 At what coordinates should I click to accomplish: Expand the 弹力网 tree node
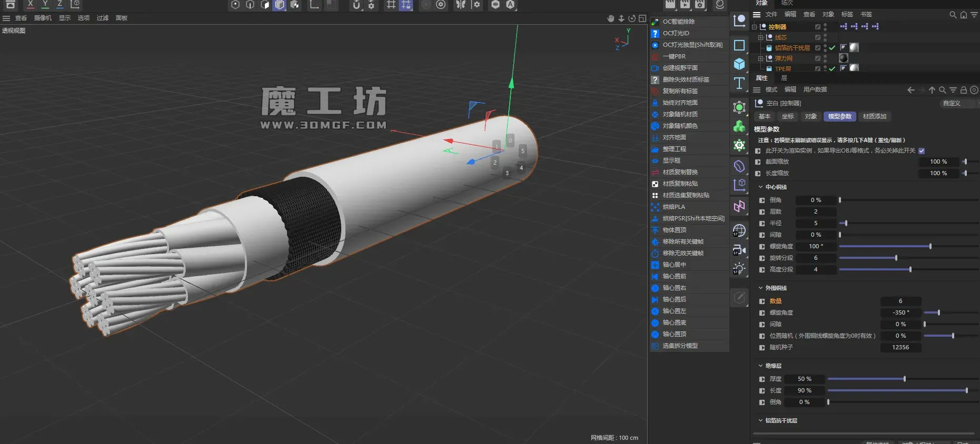coord(760,58)
